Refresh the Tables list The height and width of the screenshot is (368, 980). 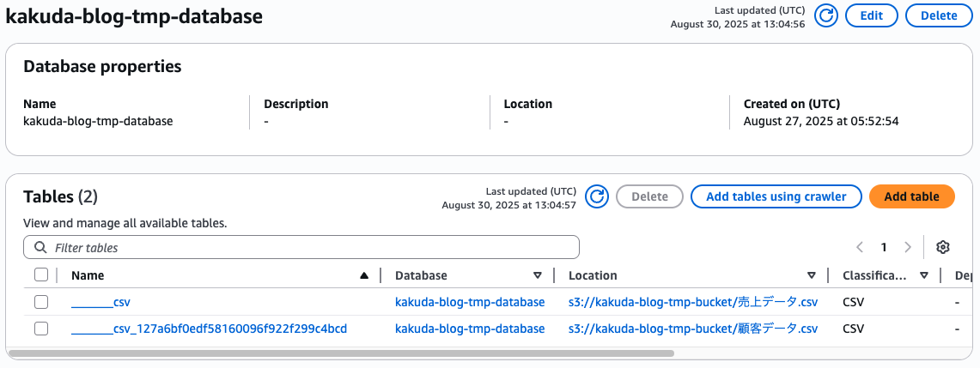tap(597, 197)
